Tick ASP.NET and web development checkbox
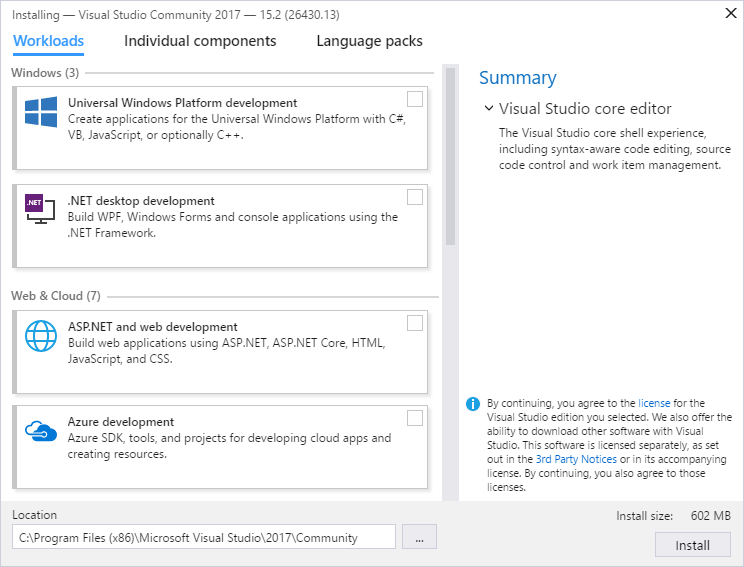This screenshot has height=567, width=744. (415, 323)
